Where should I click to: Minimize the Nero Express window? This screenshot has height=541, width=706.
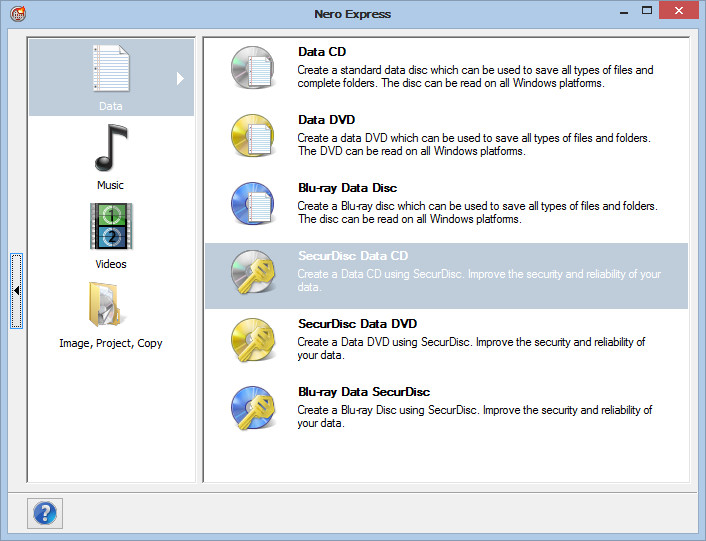pyautogui.click(x=624, y=12)
